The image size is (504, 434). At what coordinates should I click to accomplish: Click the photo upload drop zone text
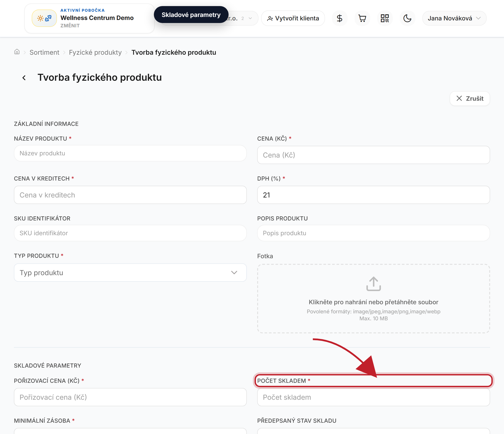click(373, 302)
